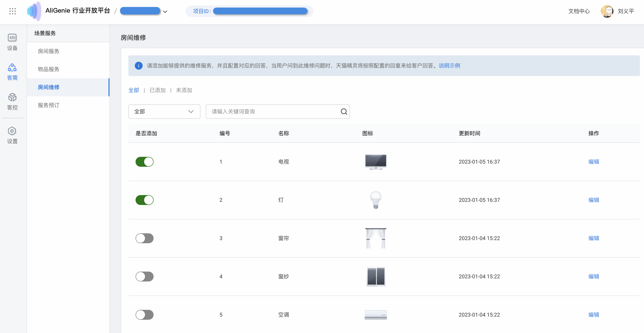The image size is (644, 333).
Task: Select the 服务预订 menu item
Action: 68,105
